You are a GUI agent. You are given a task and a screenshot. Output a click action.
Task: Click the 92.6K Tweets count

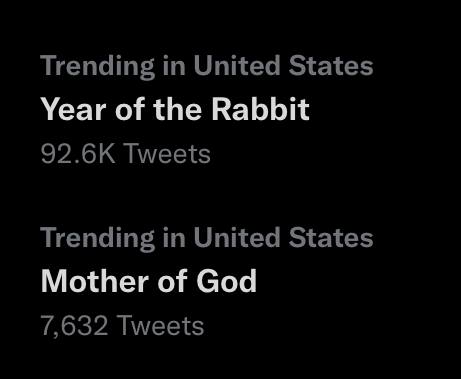pos(125,154)
